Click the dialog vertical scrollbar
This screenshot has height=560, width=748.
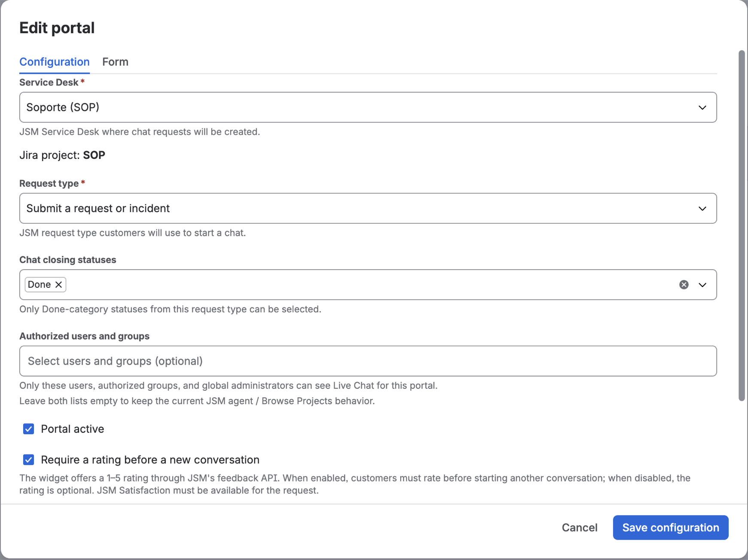(x=742, y=226)
